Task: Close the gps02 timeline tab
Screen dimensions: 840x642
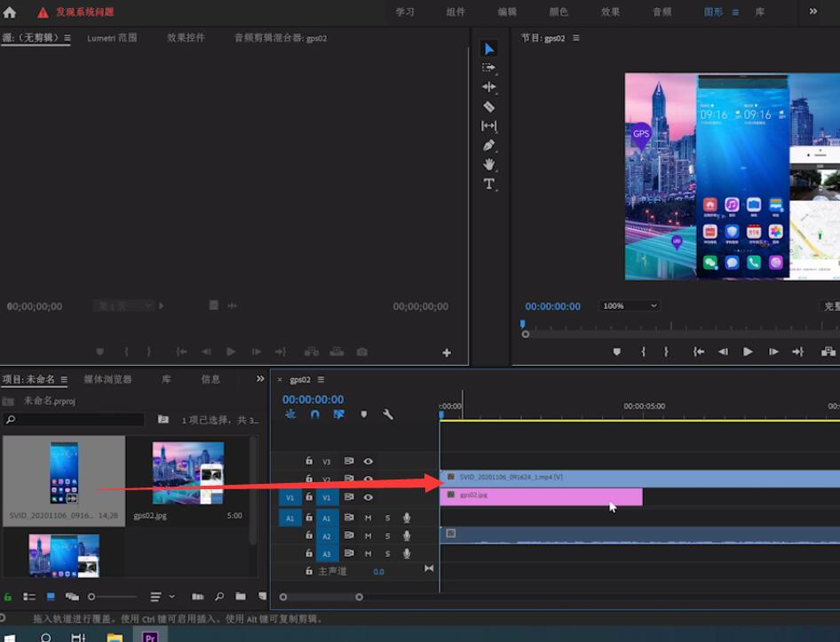Action: [x=280, y=379]
